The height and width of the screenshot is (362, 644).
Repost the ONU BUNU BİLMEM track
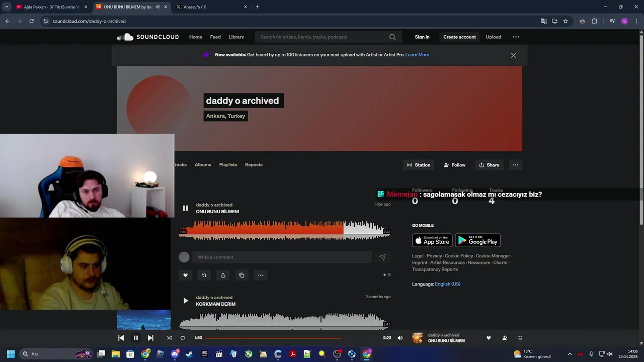[204, 275]
